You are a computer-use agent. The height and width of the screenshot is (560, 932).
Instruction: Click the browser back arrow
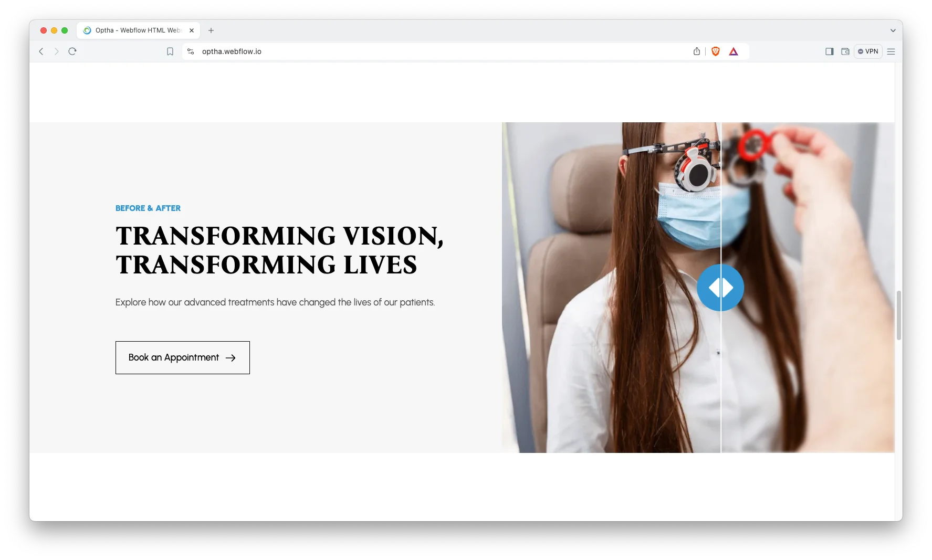41,51
